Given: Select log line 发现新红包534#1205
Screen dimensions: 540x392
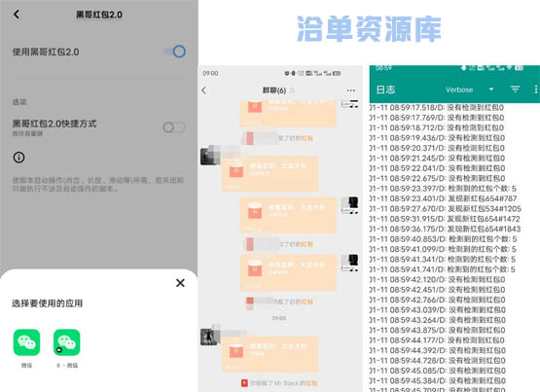Looking at the screenshot, I should (x=446, y=208).
